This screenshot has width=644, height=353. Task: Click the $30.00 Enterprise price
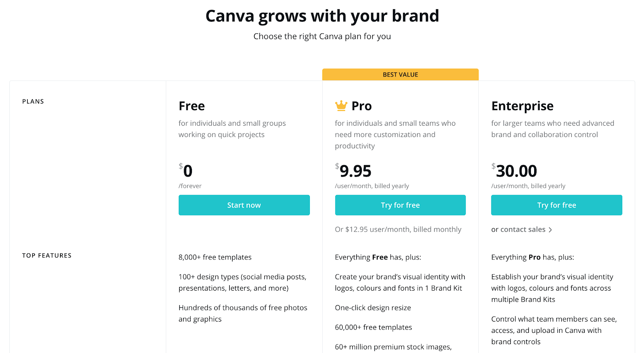coord(514,171)
